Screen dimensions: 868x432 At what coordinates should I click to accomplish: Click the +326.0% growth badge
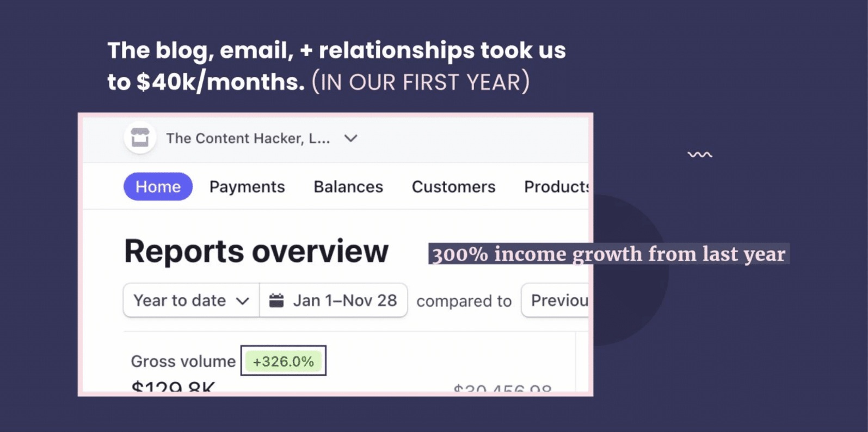(284, 361)
